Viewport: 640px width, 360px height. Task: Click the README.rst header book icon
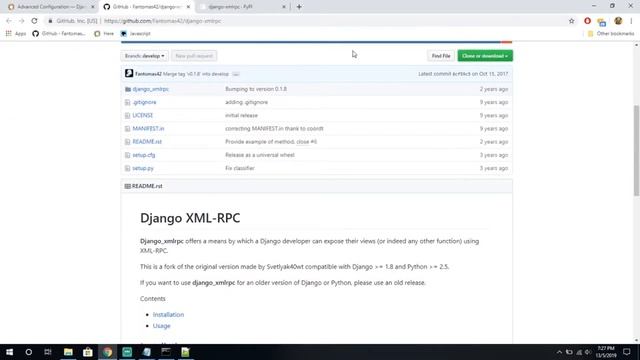click(127, 186)
